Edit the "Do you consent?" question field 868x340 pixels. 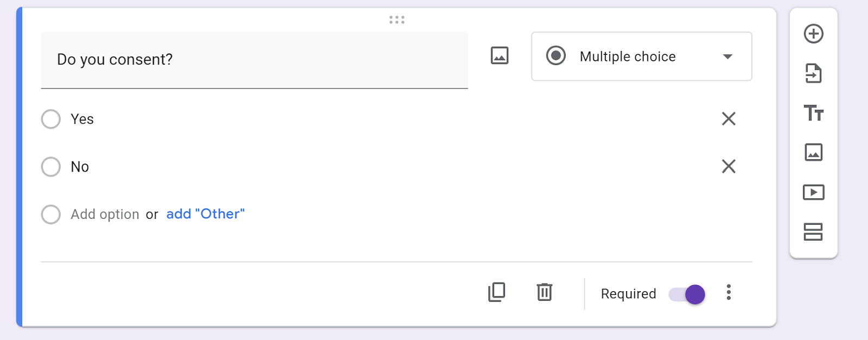point(254,59)
